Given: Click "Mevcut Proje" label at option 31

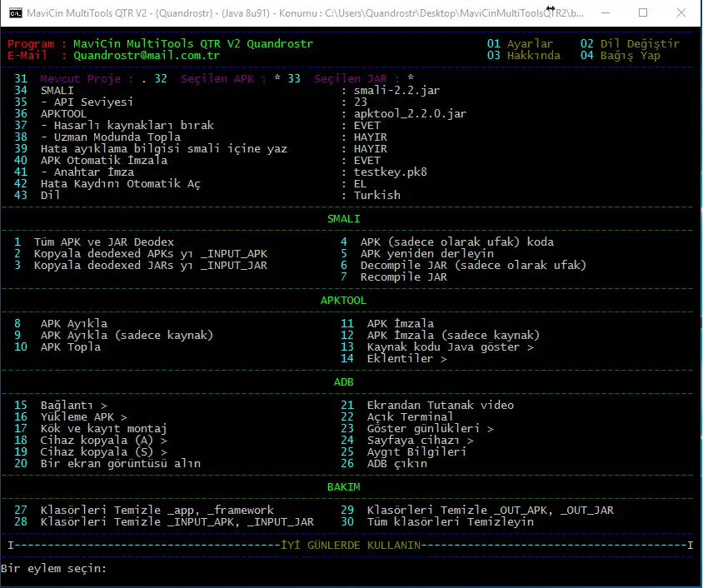Looking at the screenshot, I should pos(80,79).
